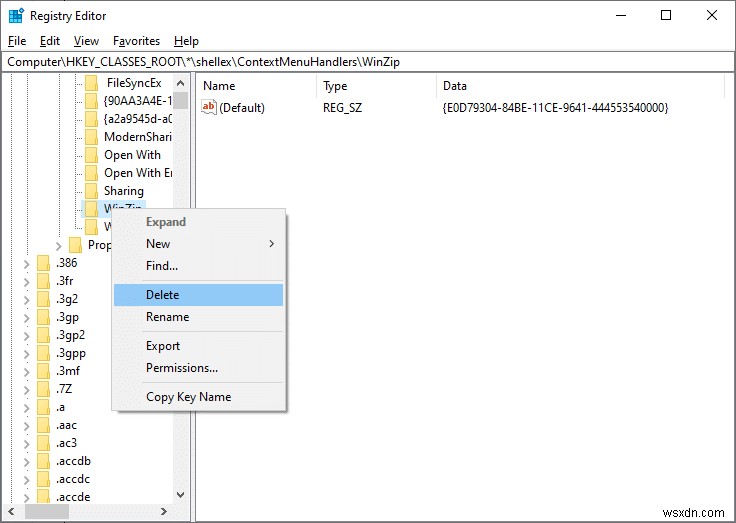Image resolution: width=736 pixels, height=523 pixels.
Task: Select the .3mf key label
Action: pyautogui.click(x=68, y=371)
